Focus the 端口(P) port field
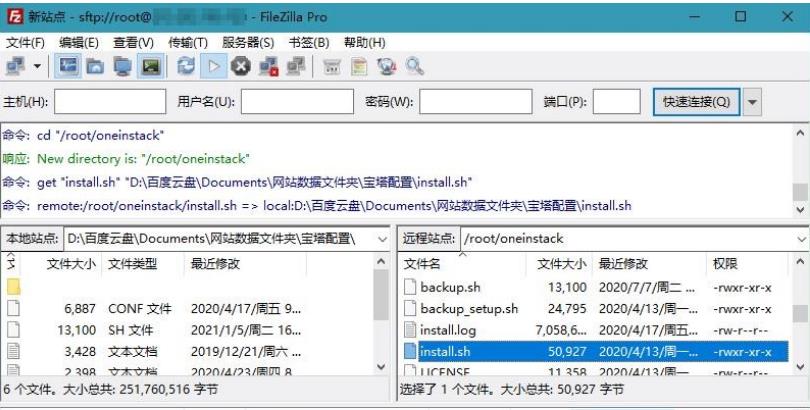 tap(616, 101)
